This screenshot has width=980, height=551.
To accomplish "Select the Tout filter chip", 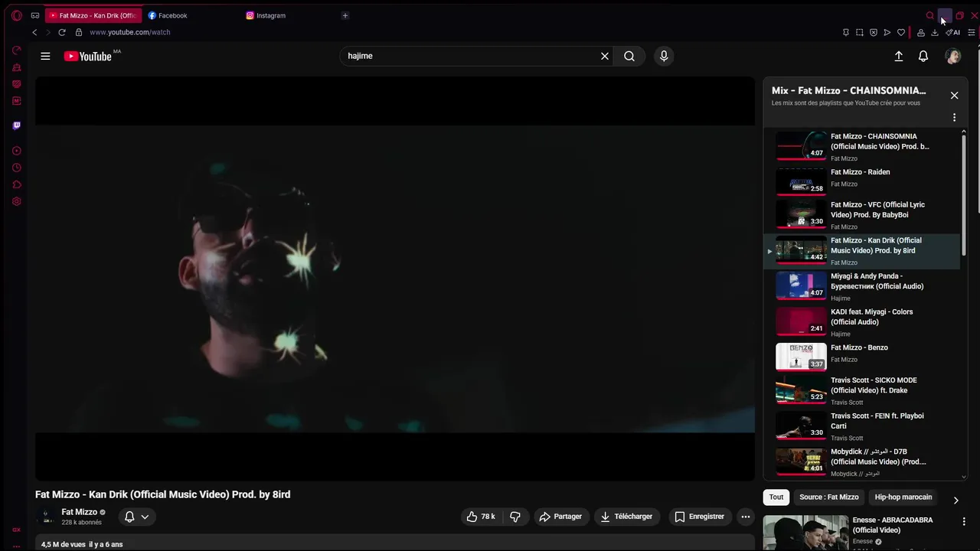I will click(776, 497).
